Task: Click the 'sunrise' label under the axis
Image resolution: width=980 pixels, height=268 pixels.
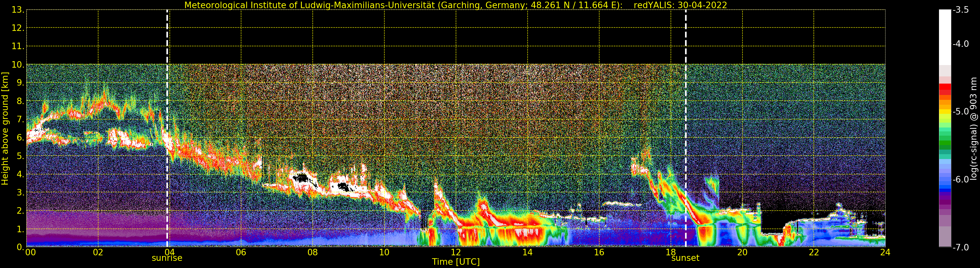Action: (167, 258)
